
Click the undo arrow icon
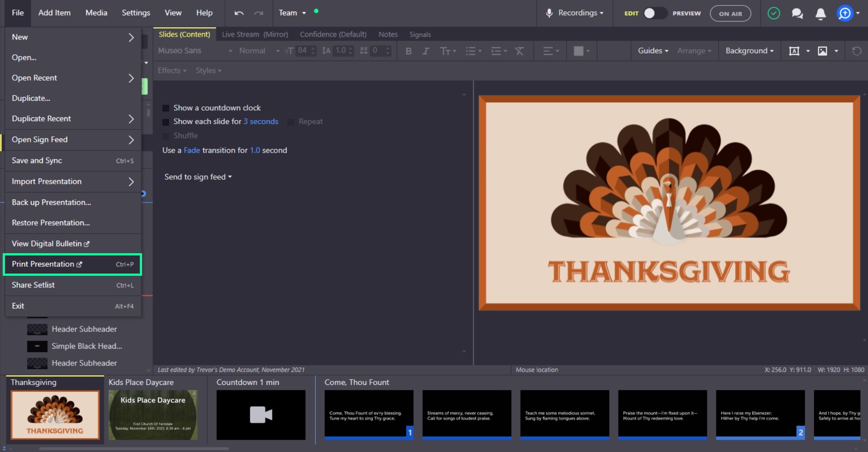tap(239, 13)
